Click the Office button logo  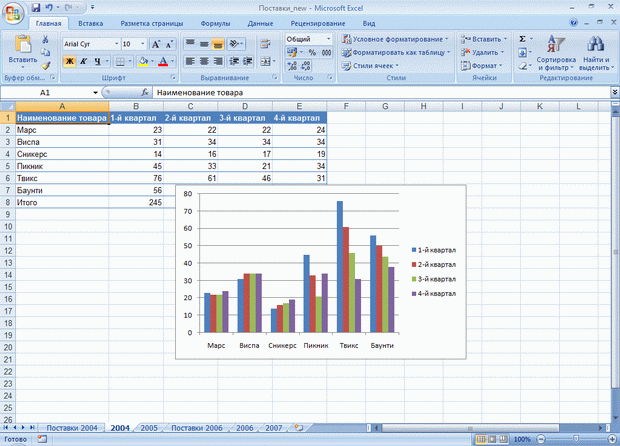[13, 13]
